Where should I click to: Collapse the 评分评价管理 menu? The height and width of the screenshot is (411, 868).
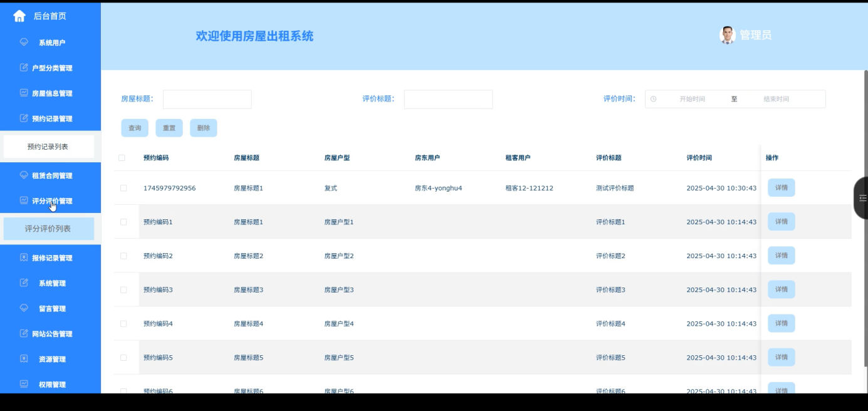click(50, 200)
